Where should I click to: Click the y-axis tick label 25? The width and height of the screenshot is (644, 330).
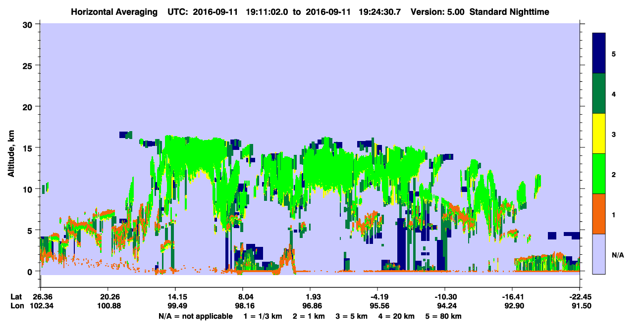(29, 65)
